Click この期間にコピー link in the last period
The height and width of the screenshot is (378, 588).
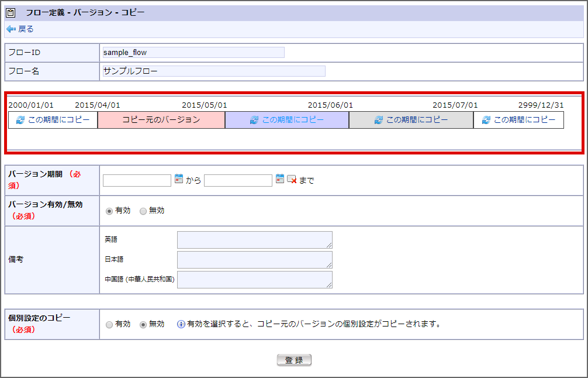[x=525, y=120]
